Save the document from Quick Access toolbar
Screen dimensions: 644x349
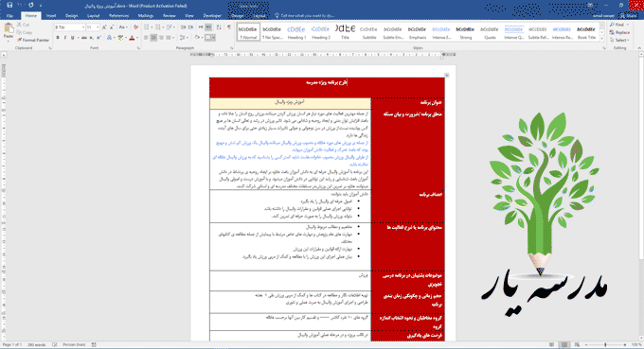9,6
